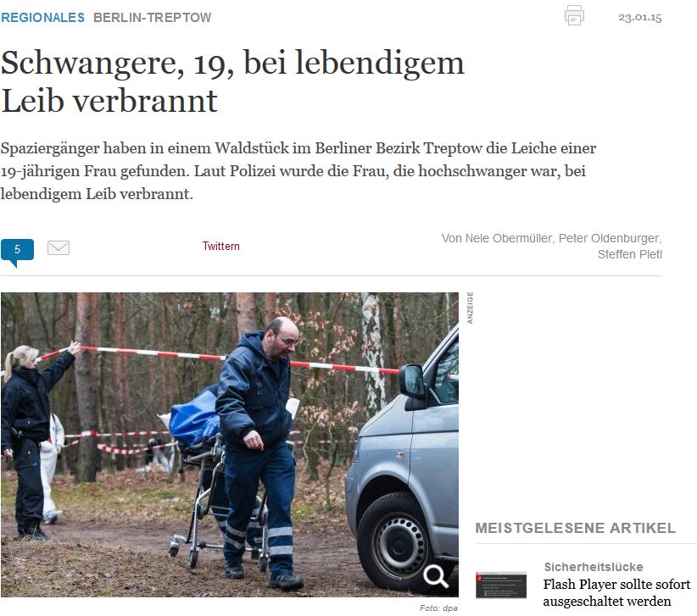Open the Flash Player article thumbnail
Viewport: 697px width, 616px height.
[x=501, y=585]
